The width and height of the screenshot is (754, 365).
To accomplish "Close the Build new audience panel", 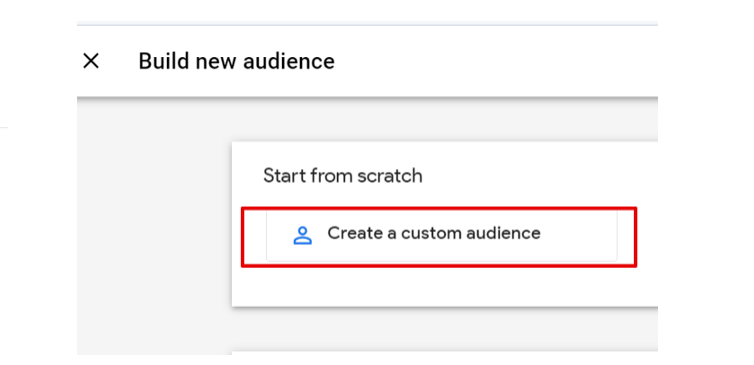I will point(91,61).
